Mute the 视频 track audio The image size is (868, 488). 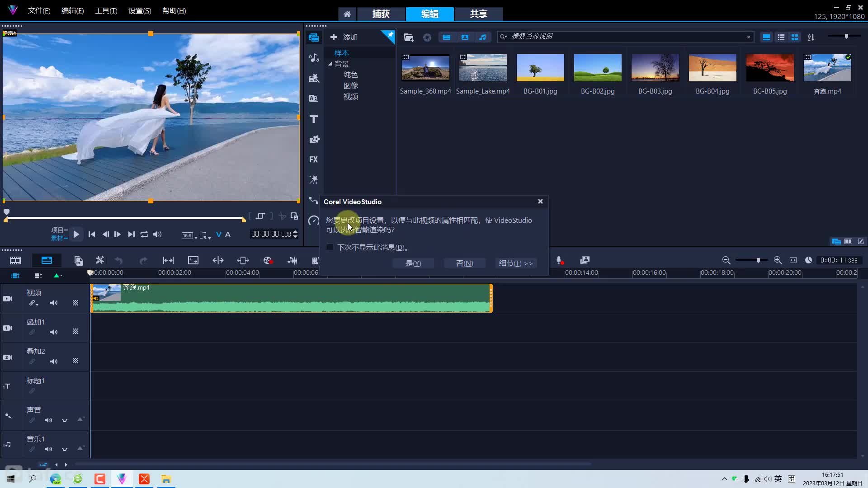(x=54, y=303)
